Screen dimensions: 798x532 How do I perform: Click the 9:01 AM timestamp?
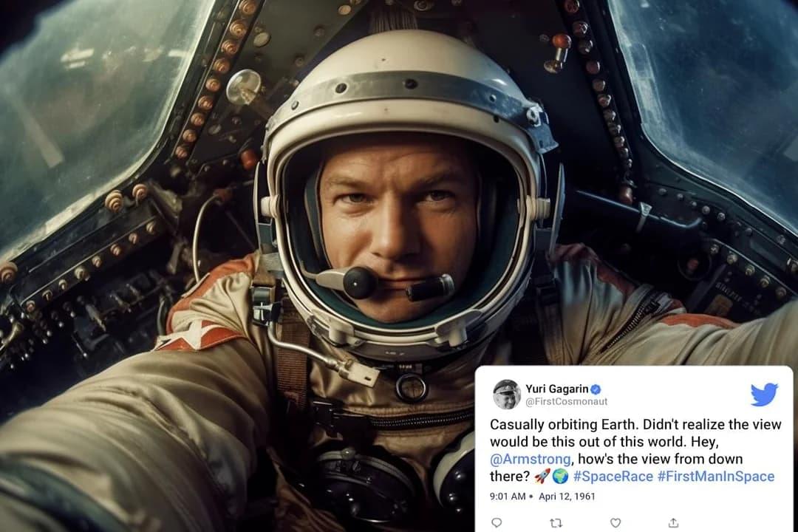[508, 497]
